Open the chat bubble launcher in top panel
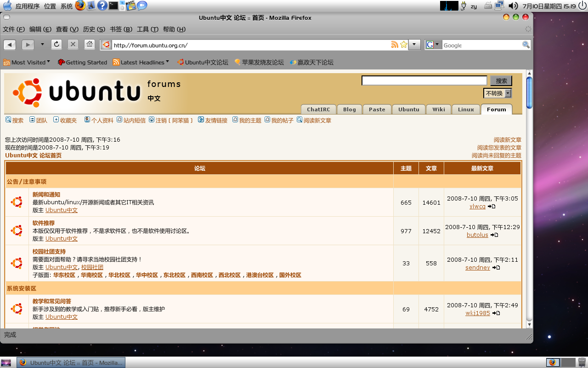Image resolution: width=588 pixels, height=368 pixels. [142, 6]
